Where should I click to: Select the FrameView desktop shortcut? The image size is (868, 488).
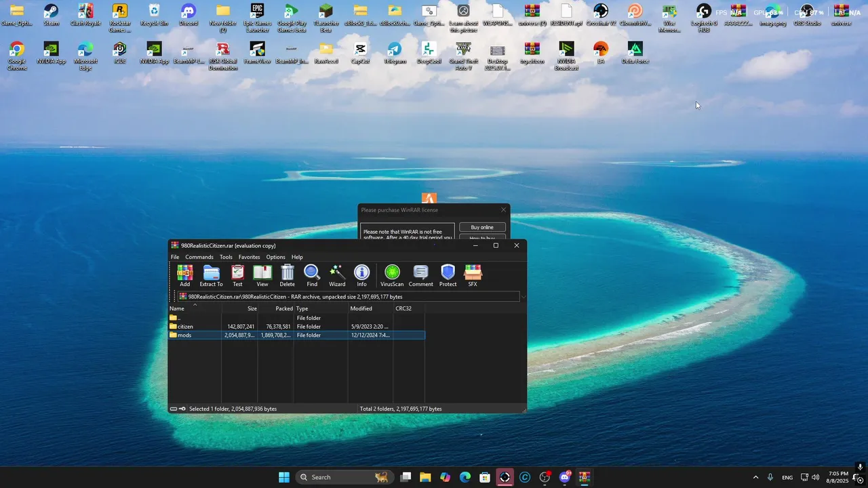257,53
